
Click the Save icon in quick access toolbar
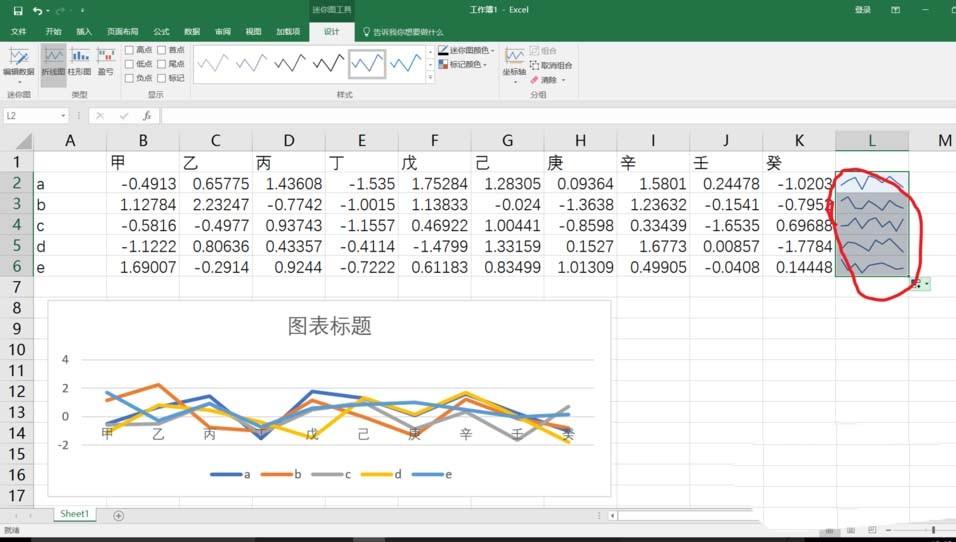click(17, 10)
